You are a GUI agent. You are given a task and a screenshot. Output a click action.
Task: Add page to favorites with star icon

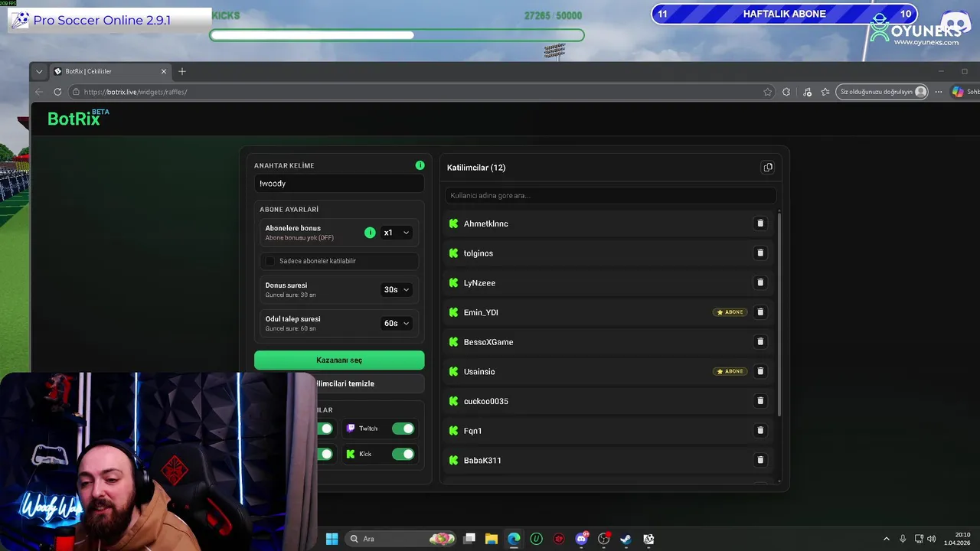(x=768, y=92)
